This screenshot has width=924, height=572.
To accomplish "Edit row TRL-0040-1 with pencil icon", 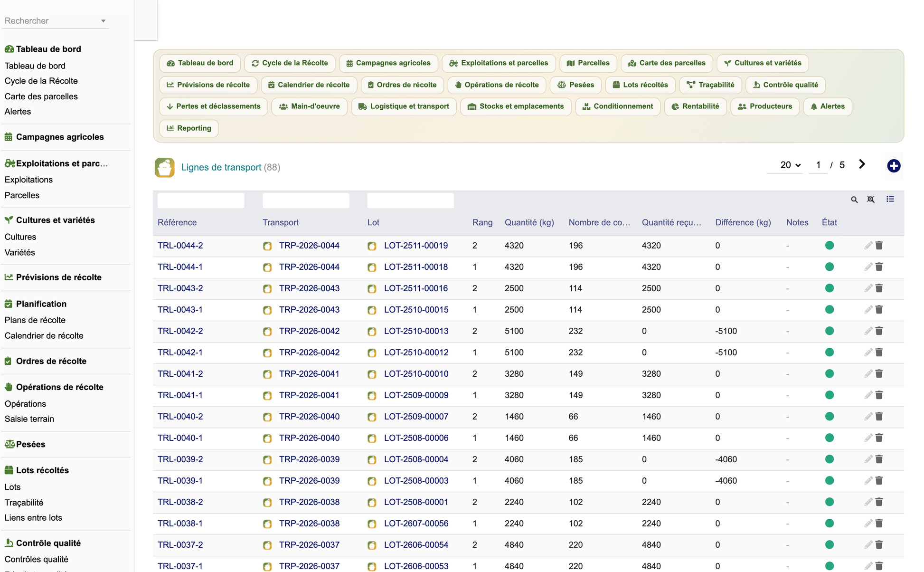I will (x=868, y=438).
